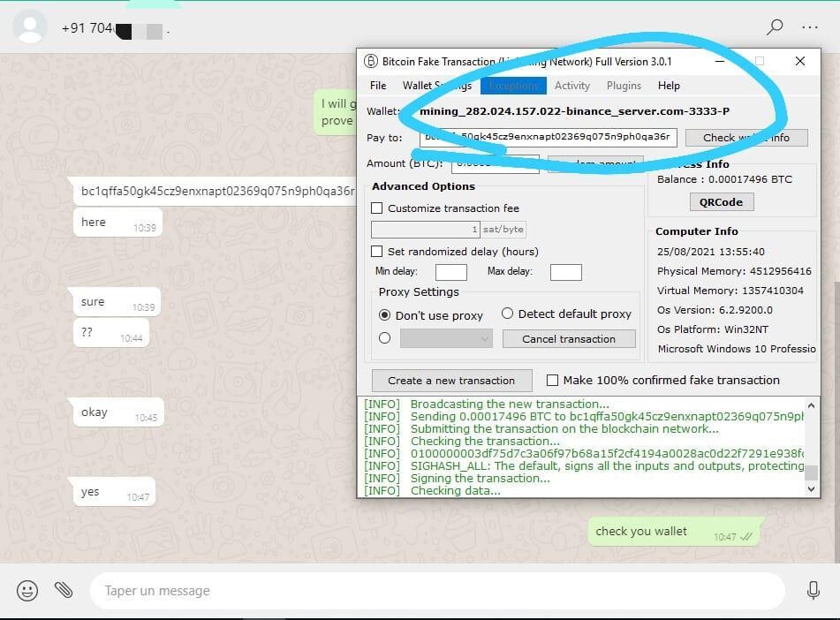This screenshot has height=620, width=840.
Task: Click the 'yes' message bubble
Action: tap(115, 492)
